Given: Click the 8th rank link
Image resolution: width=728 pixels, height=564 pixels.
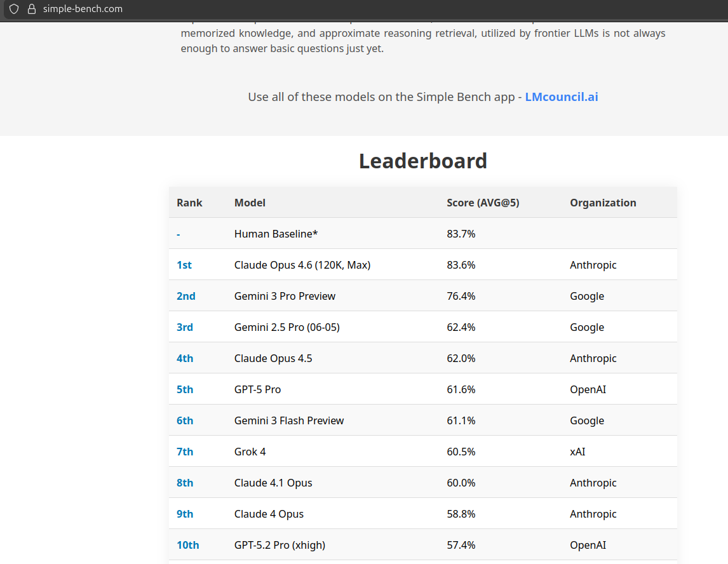Looking at the screenshot, I should click(185, 483).
